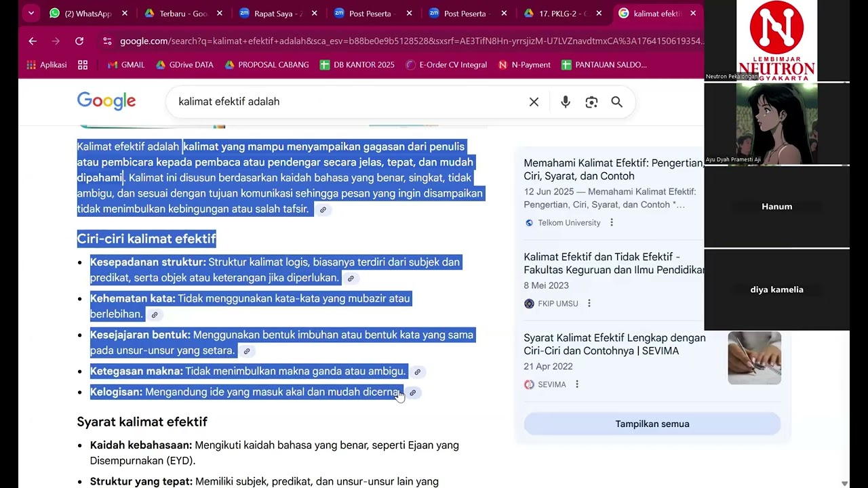
Task: Open source link icon after Kesepadanan struktur item
Action: (351, 278)
